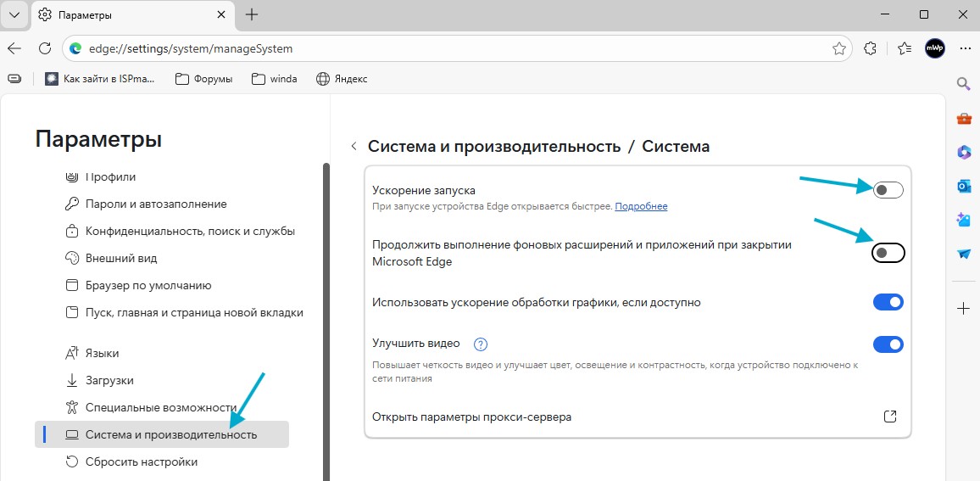Open sidebar Search magnifier icon
The width and height of the screenshot is (980, 481).
tap(963, 84)
